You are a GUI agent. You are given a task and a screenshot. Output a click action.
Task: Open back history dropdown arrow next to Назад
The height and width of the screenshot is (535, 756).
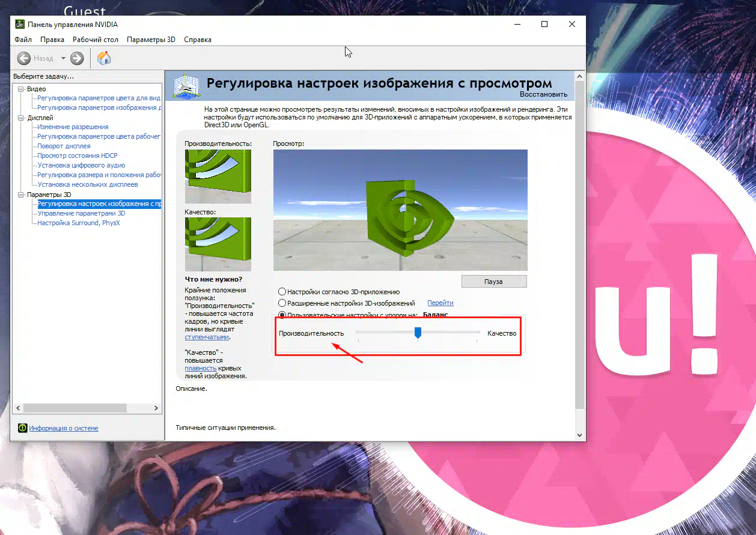[x=63, y=58]
